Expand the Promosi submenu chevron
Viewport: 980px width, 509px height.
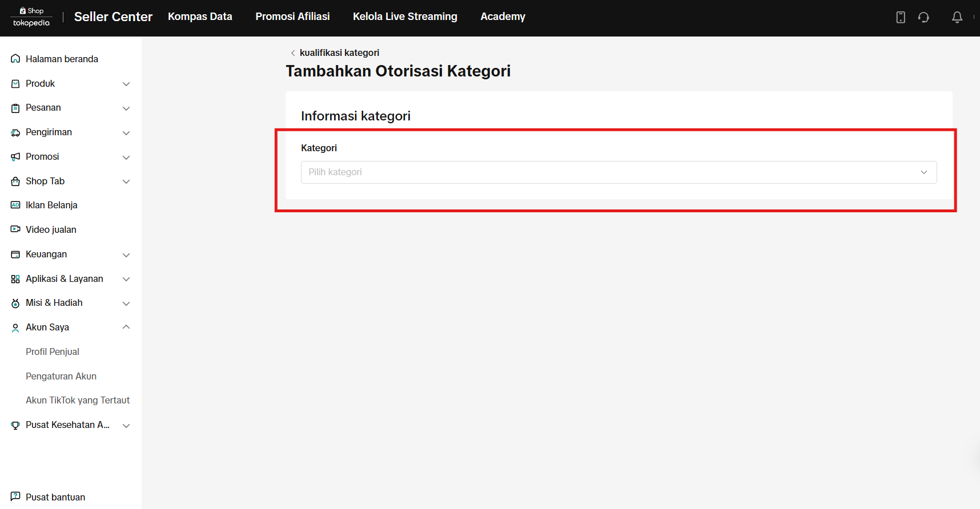[x=126, y=157]
